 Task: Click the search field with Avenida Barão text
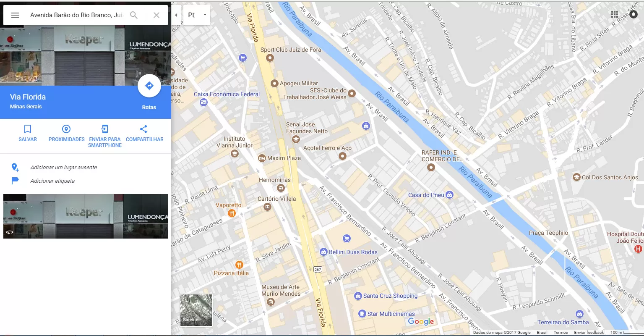pyautogui.click(x=76, y=15)
